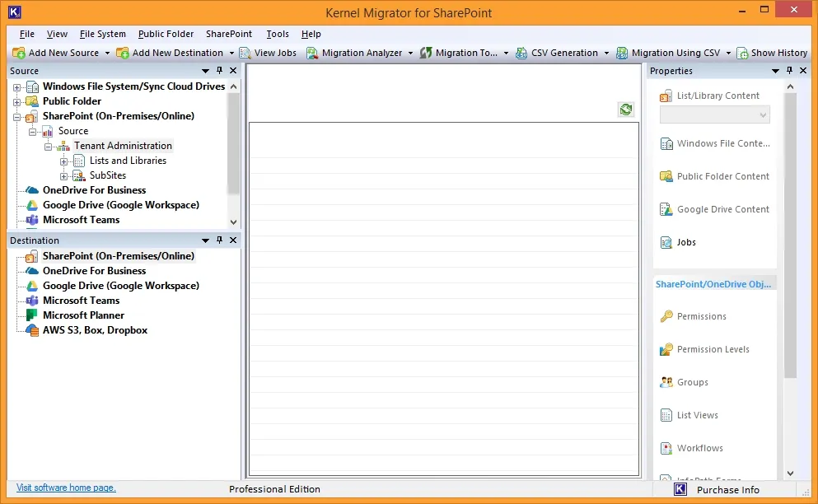The height and width of the screenshot is (504, 818).
Task: Open the SharePoint menu
Action: pyautogui.click(x=229, y=34)
